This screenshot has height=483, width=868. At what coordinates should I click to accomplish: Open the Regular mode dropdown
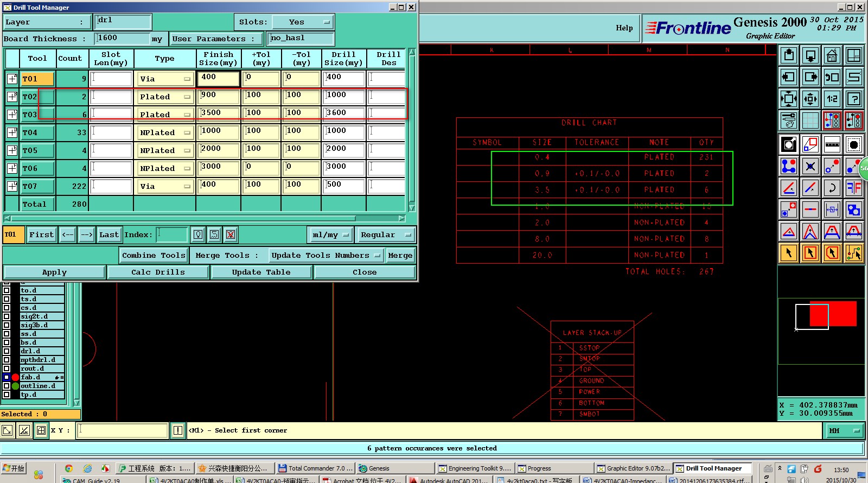click(x=386, y=234)
